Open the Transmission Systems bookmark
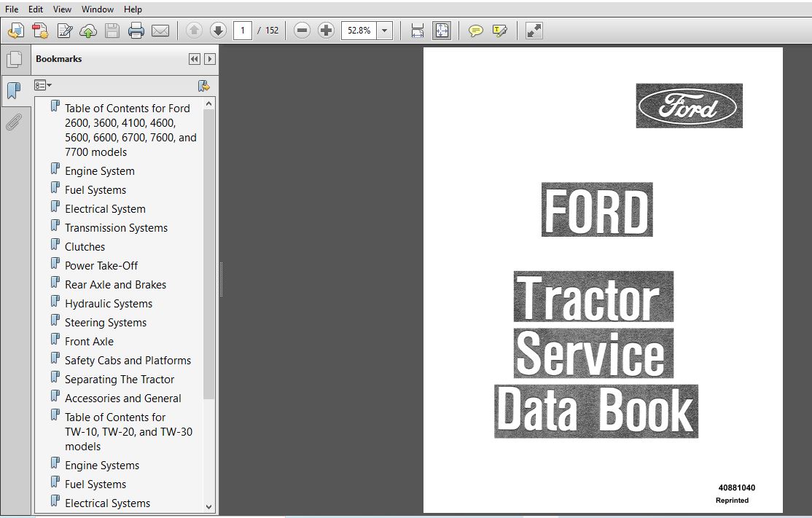The height and width of the screenshot is (518, 812). coord(116,228)
